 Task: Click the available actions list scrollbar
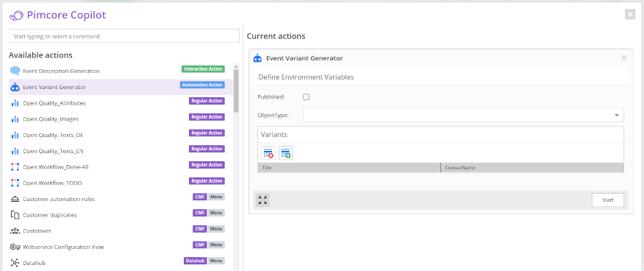(236, 91)
